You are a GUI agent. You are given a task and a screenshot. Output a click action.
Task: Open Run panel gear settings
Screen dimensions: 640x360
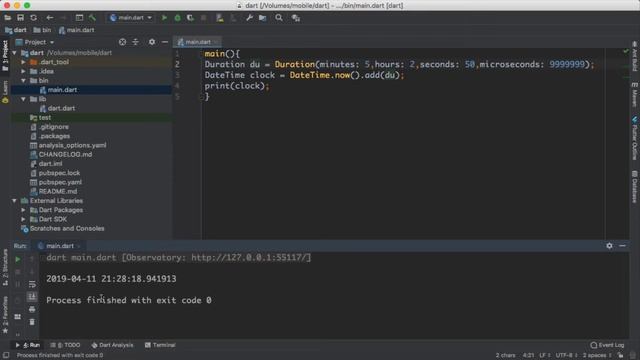tap(609, 246)
